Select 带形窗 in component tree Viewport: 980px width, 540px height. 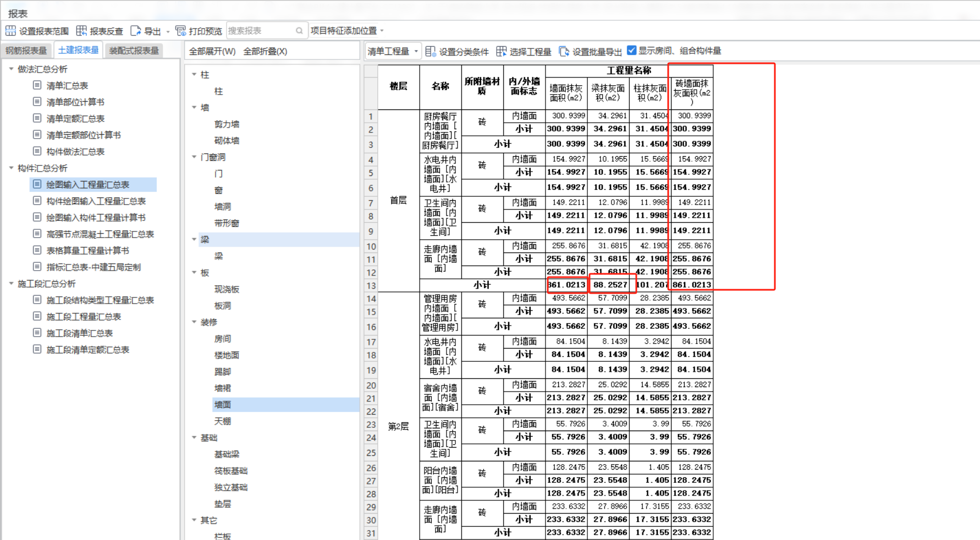(227, 223)
